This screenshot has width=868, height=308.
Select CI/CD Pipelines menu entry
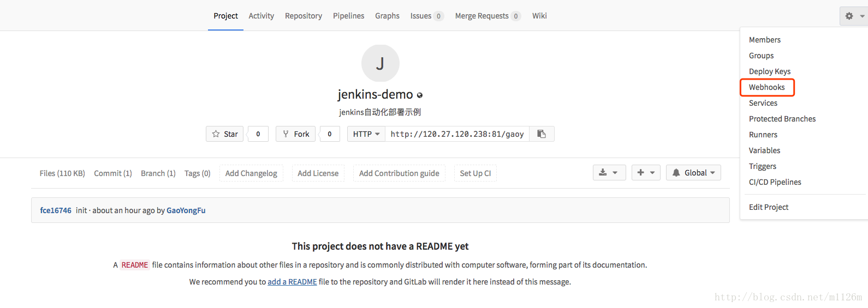coord(775,182)
